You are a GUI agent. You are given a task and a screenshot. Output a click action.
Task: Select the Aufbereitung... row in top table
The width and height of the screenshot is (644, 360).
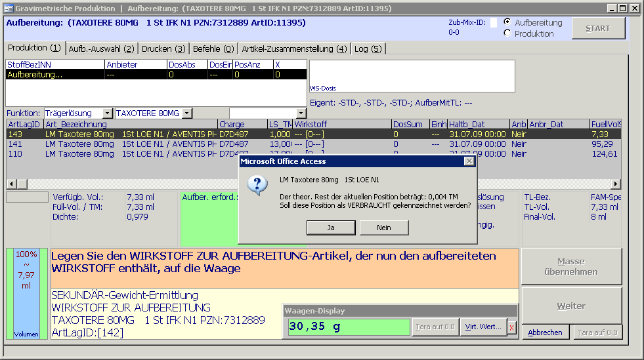pos(156,74)
